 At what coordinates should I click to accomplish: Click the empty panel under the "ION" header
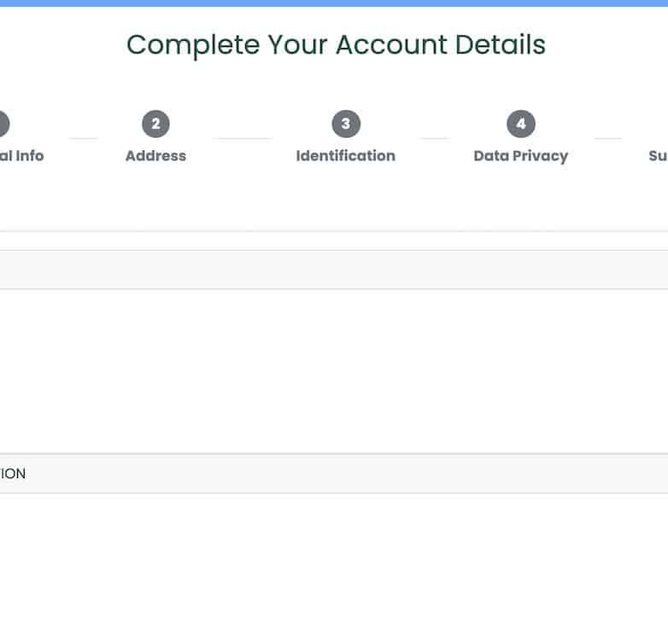[333, 568]
